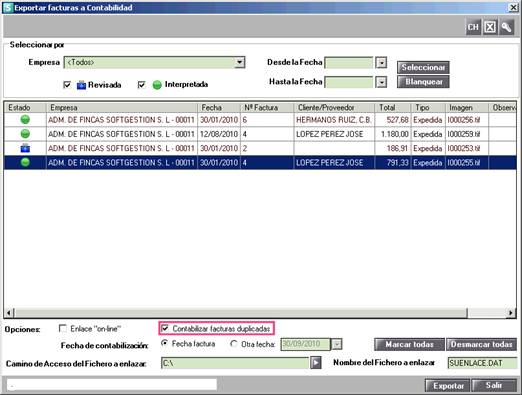Screen dimensions: 522x395
Task: Click the Desde la Fecha input field
Action: [x=349, y=63]
